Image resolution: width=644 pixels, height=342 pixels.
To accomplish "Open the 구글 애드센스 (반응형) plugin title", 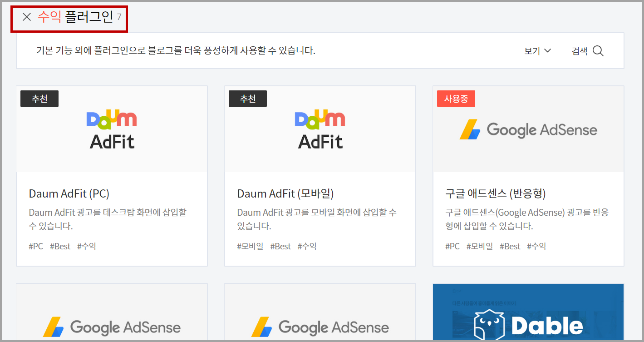I will click(496, 193).
